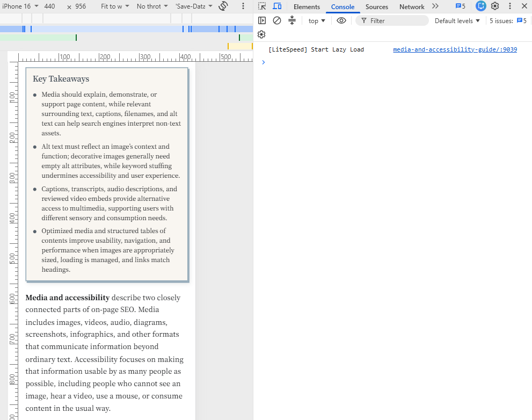Rotate the device viewport orientation
The image size is (532, 420).
tap(223, 6)
